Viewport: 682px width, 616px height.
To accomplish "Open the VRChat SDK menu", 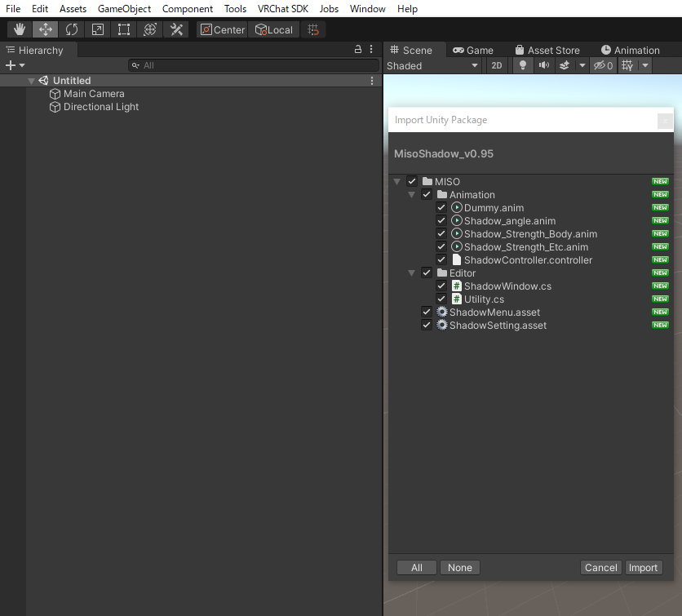I will click(283, 9).
